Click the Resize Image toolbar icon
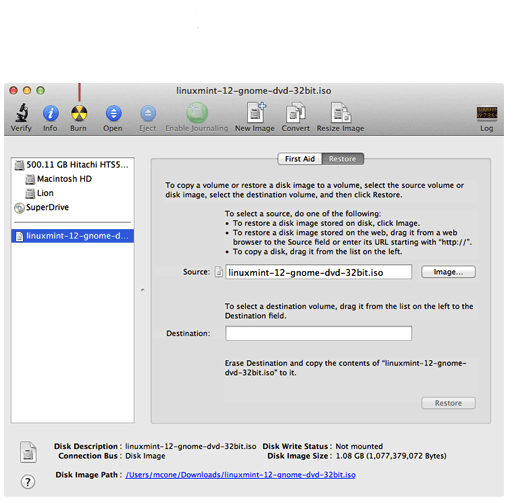 point(341,113)
